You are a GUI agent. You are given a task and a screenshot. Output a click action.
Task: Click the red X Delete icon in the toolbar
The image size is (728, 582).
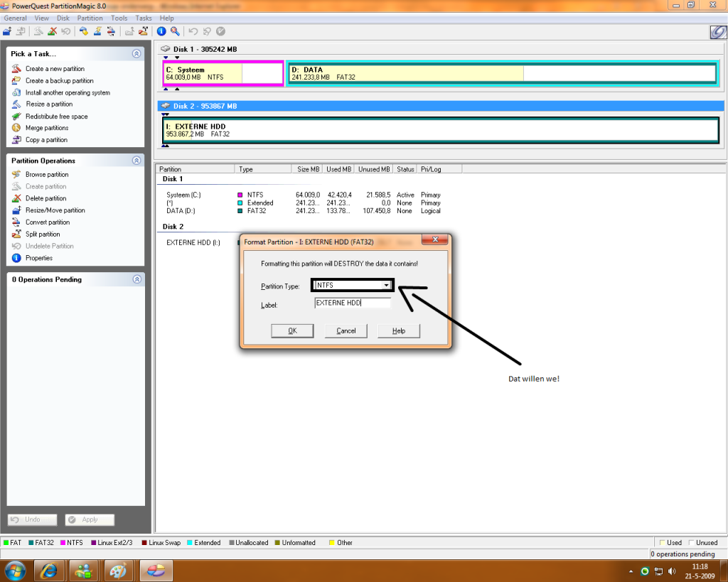[x=53, y=31]
